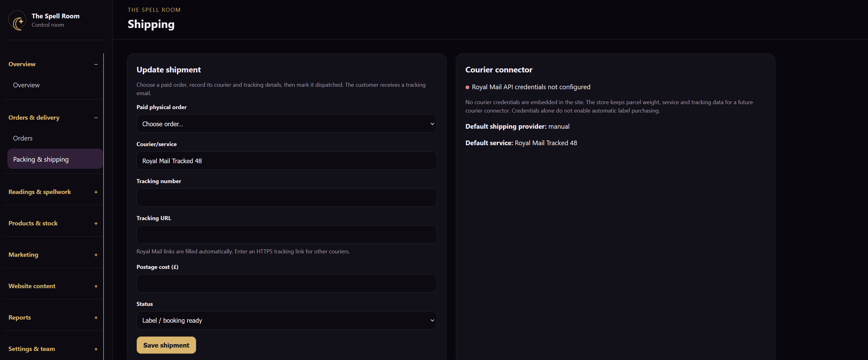Click the Update shipment heading
The image size is (868, 360).
[x=169, y=70]
